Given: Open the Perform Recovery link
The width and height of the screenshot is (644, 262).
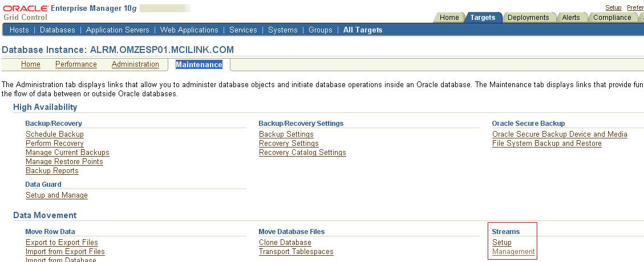Looking at the screenshot, I should pyautogui.click(x=55, y=143).
